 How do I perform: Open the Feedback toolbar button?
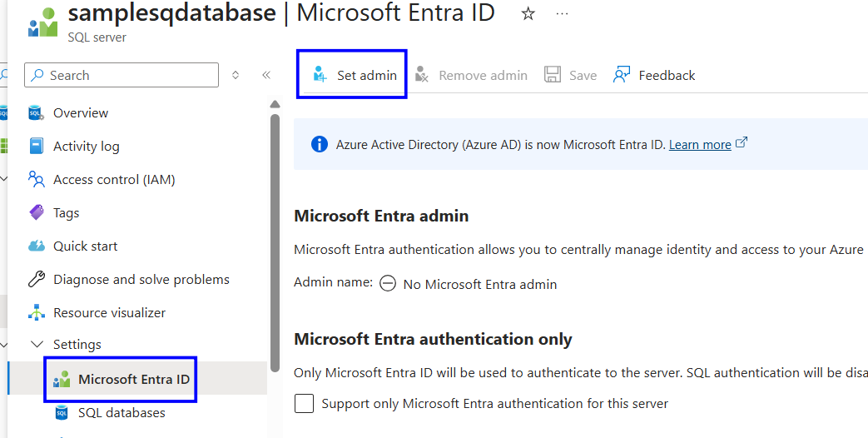pos(654,75)
